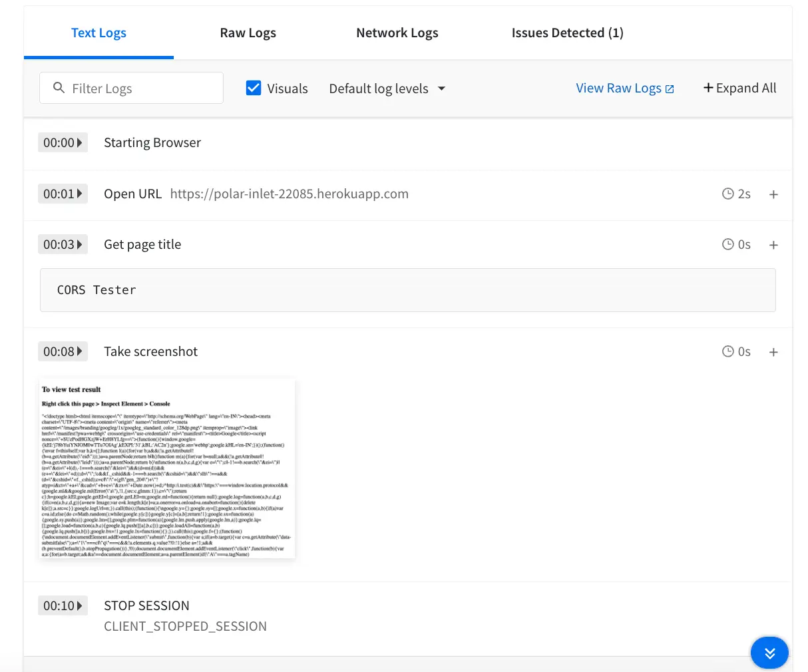The height and width of the screenshot is (672, 808).
Task: Select the Issues Detected (1) tab
Action: (x=567, y=33)
